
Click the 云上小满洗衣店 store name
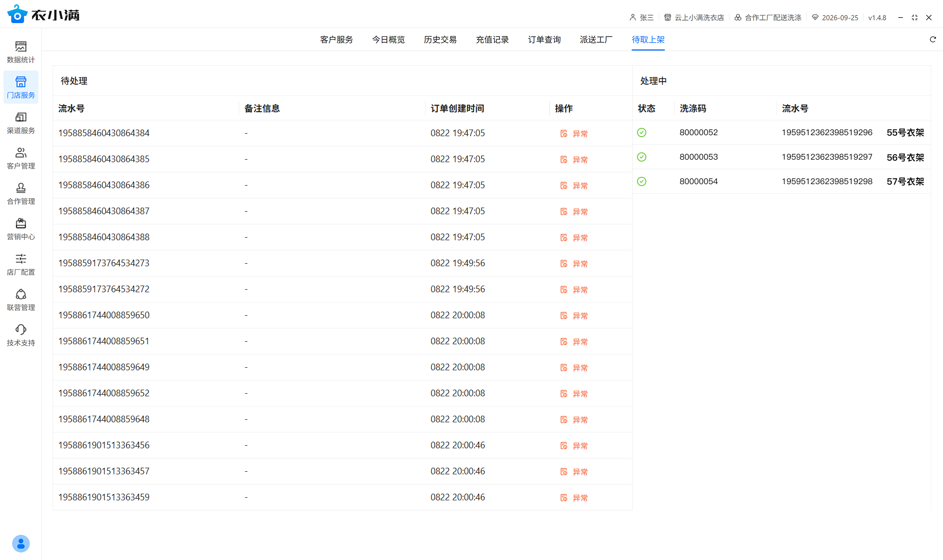[699, 17]
